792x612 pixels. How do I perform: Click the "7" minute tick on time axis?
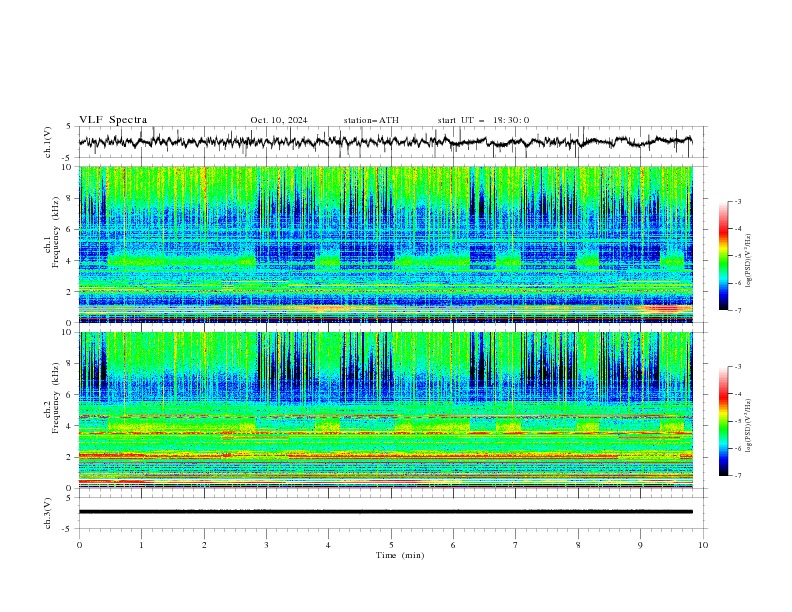point(516,545)
